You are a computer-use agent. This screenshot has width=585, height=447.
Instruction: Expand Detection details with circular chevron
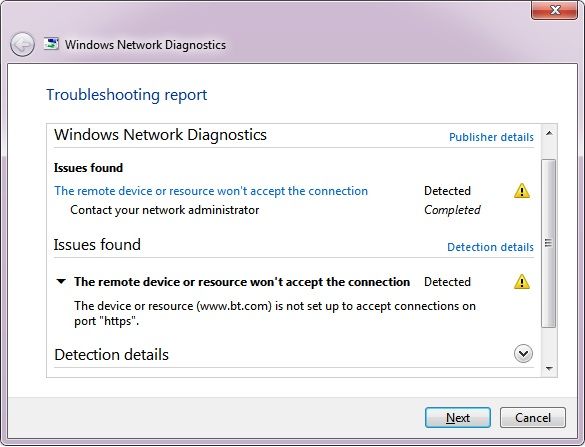[523, 354]
